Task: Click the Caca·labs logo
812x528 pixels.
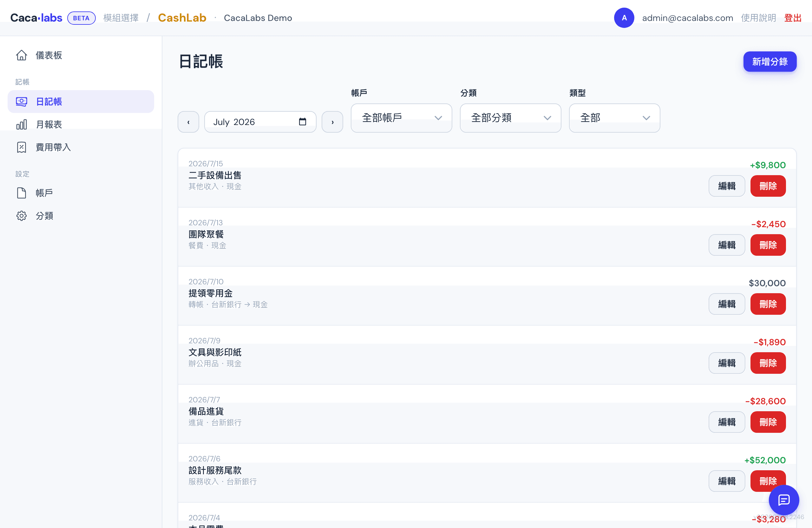Action: pyautogui.click(x=36, y=18)
